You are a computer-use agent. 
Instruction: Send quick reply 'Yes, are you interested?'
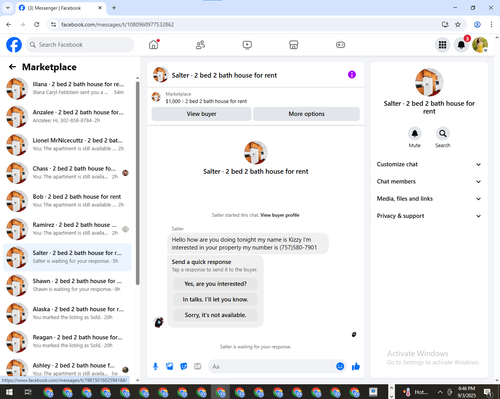click(215, 284)
